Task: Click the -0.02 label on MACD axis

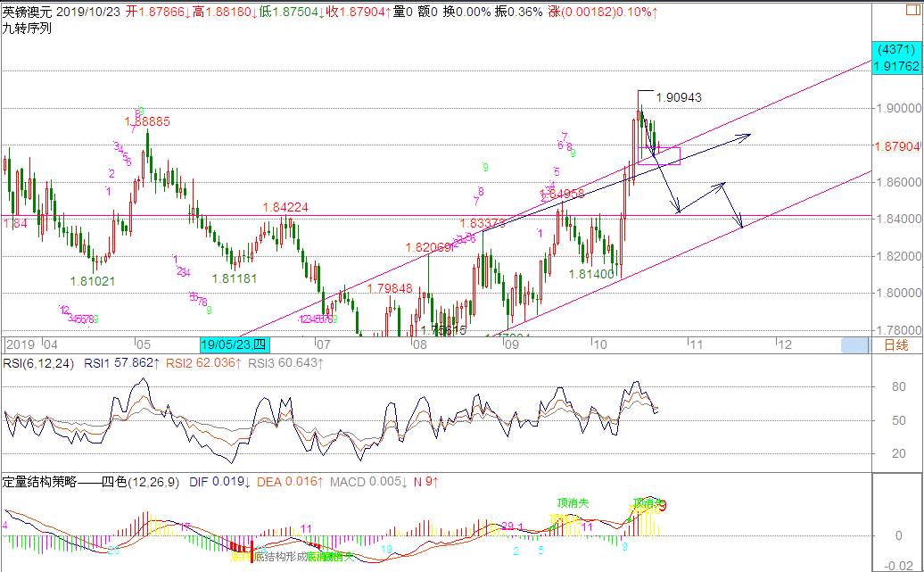Action: pos(899,566)
